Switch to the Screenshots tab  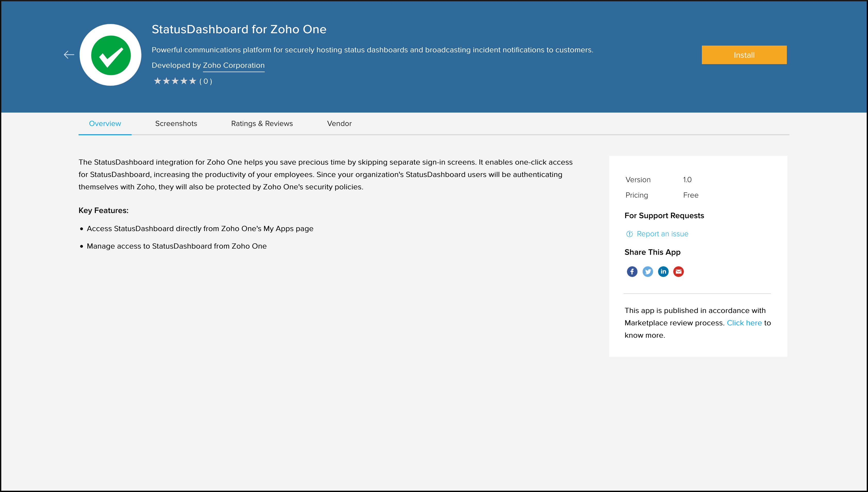pyautogui.click(x=176, y=123)
